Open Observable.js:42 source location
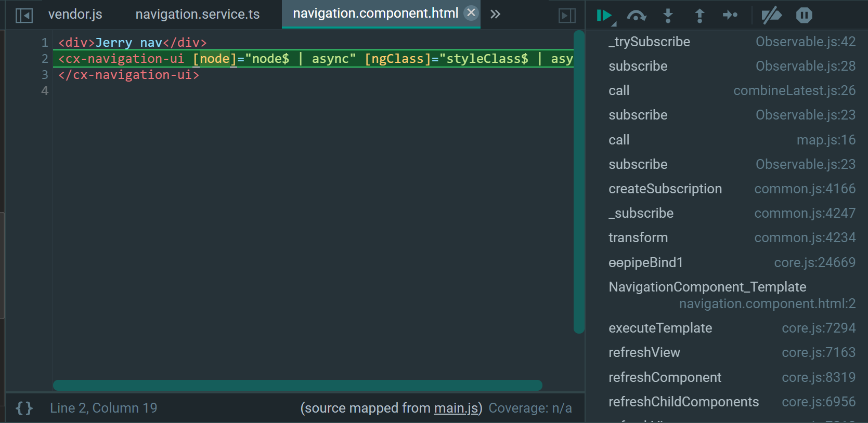The image size is (868, 423). tap(806, 42)
